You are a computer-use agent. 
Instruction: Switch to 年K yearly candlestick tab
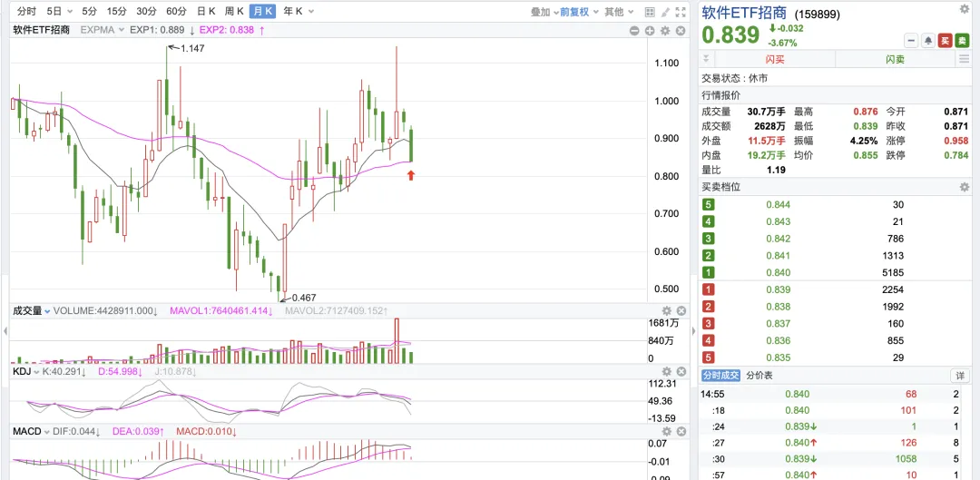coord(292,11)
